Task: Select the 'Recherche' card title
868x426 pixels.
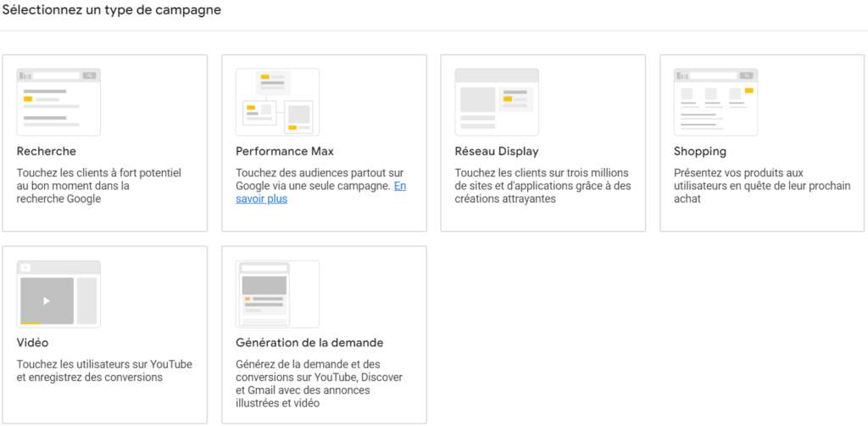Action: 47,151
